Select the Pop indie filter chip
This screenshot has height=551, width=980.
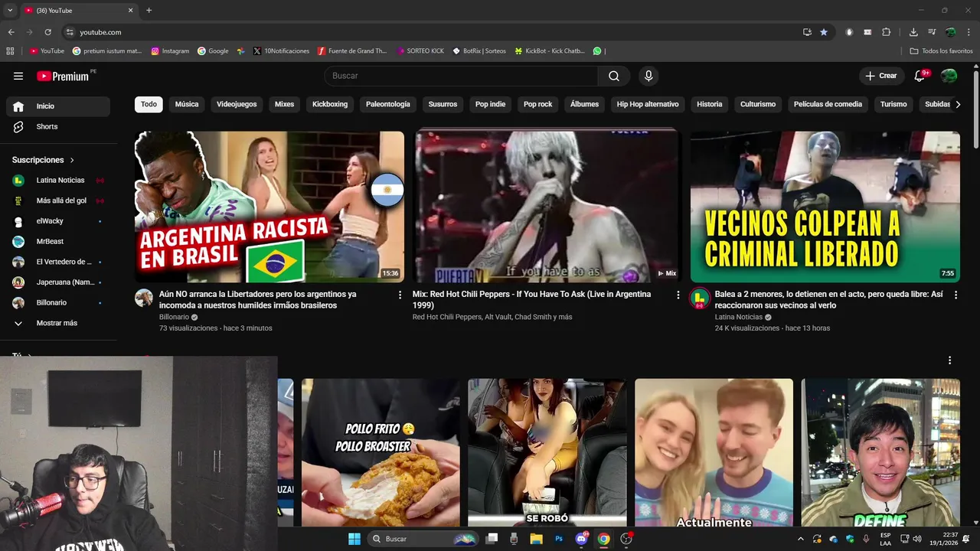click(490, 104)
